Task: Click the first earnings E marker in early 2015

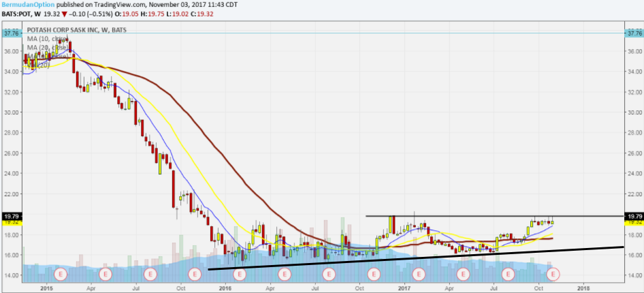Action: [61, 275]
